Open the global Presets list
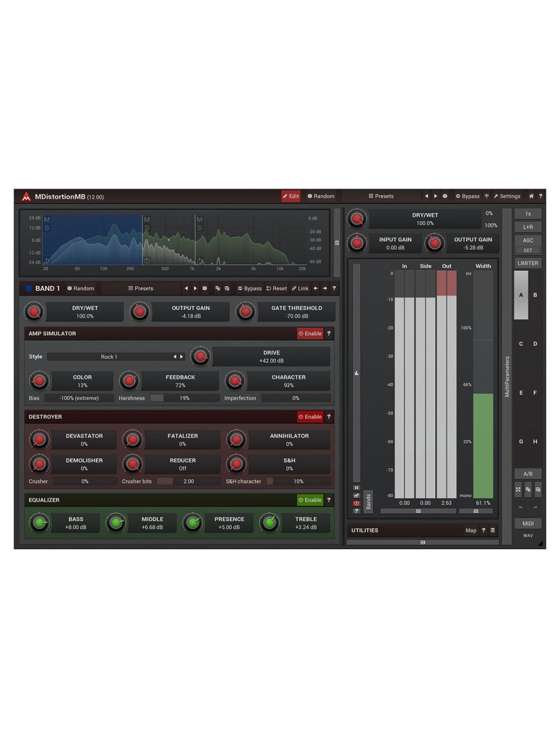560x739 pixels. pos(381,197)
